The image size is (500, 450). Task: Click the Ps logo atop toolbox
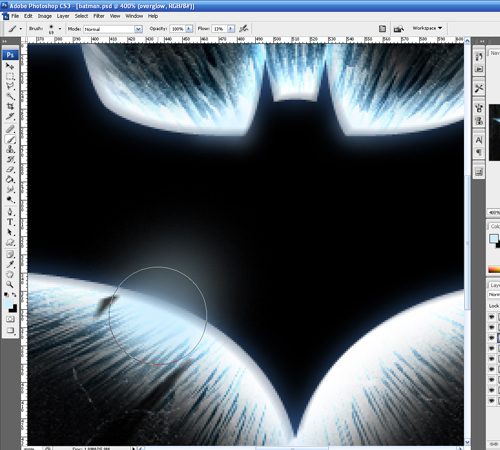click(x=10, y=55)
